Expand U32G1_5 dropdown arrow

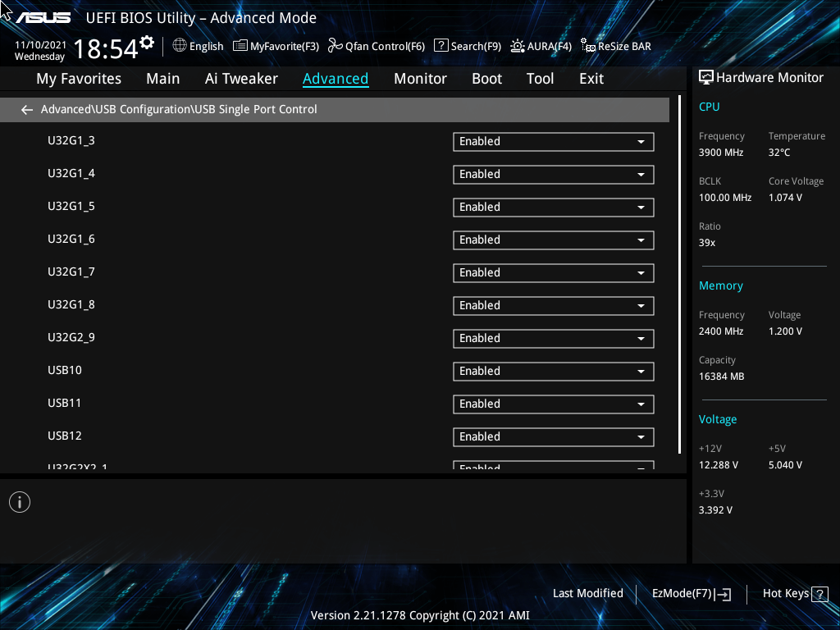(x=641, y=208)
